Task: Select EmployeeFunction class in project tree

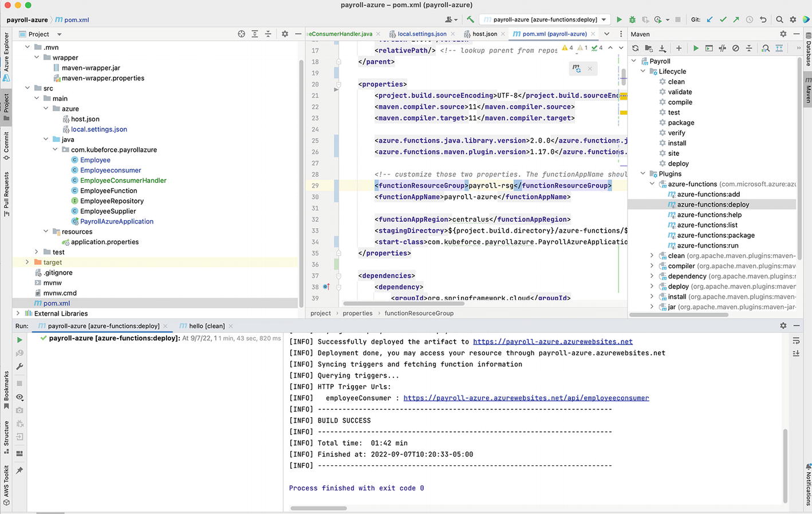Action: (109, 191)
